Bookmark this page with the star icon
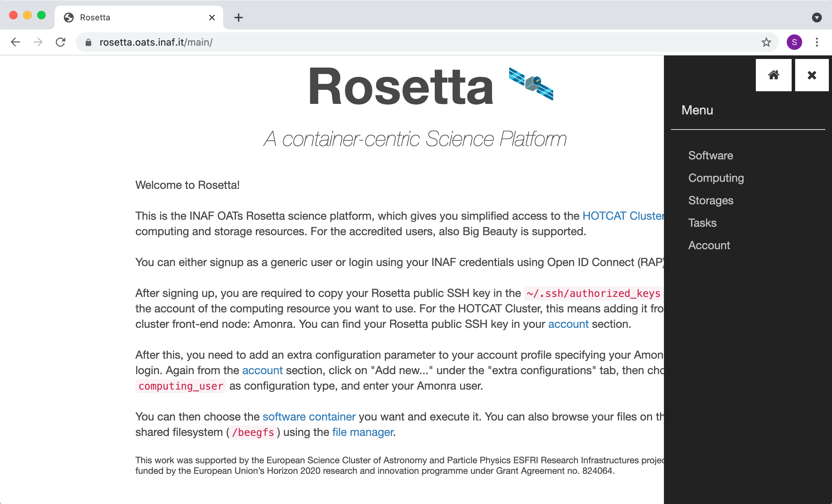Screen dimensions: 832x504 (x=766, y=42)
